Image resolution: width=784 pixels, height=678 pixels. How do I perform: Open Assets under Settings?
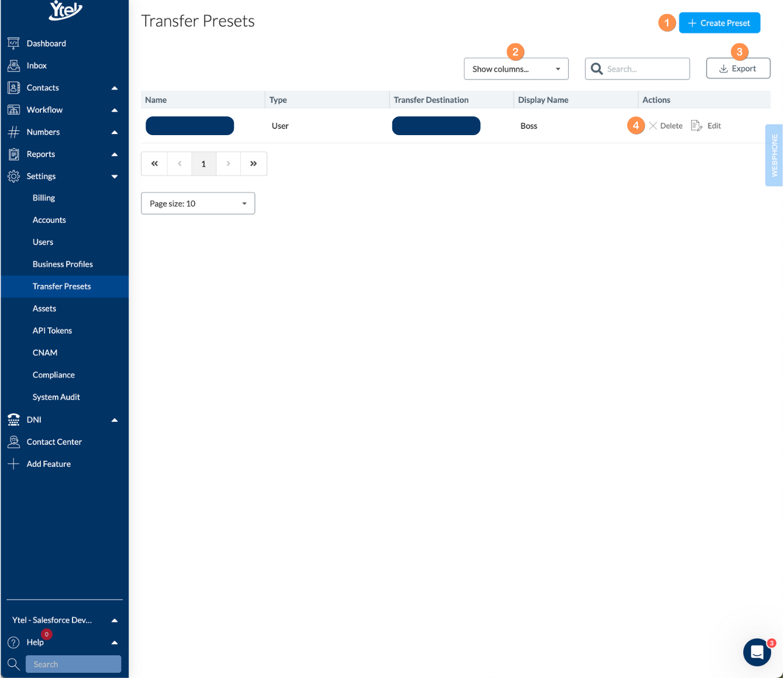pos(44,309)
